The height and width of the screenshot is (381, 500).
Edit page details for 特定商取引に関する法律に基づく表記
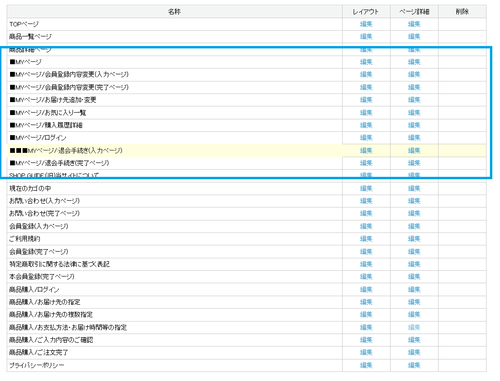(414, 264)
